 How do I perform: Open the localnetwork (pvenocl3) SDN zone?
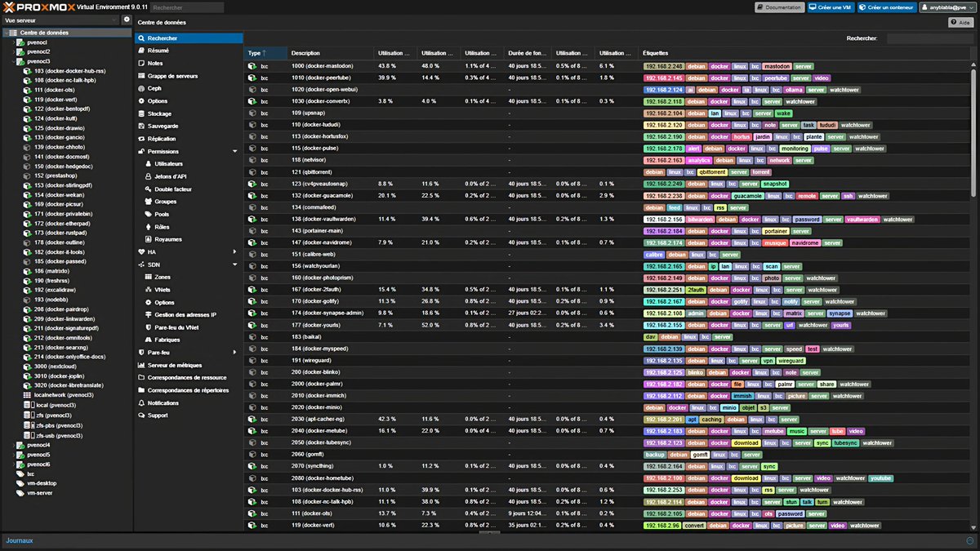pos(64,394)
